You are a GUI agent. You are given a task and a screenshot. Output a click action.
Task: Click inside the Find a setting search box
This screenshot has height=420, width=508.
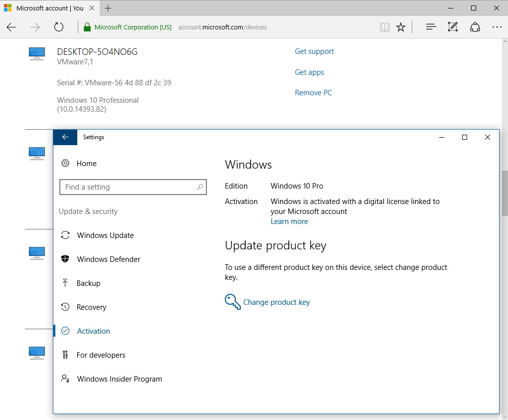(x=133, y=187)
